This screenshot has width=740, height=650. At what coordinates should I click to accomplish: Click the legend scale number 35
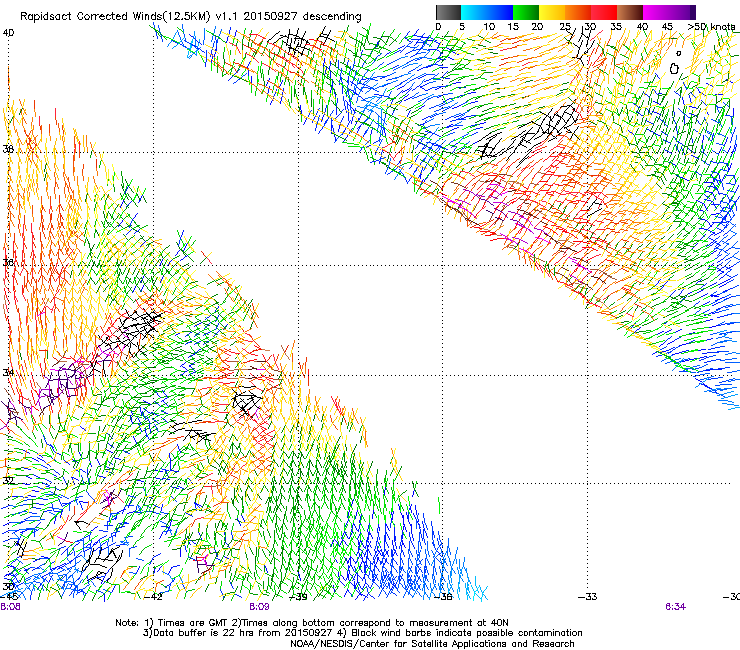(x=616, y=27)
